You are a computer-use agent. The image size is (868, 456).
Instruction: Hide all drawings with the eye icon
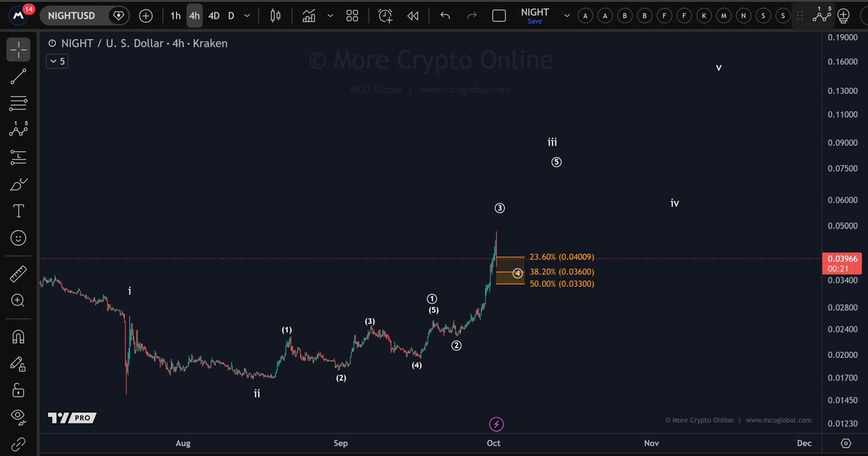click(19, 416)
